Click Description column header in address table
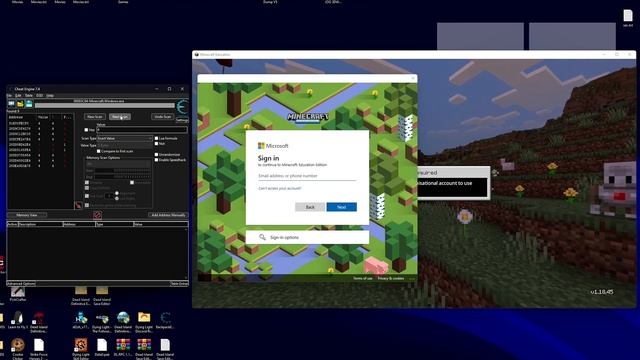 point(40,224)
